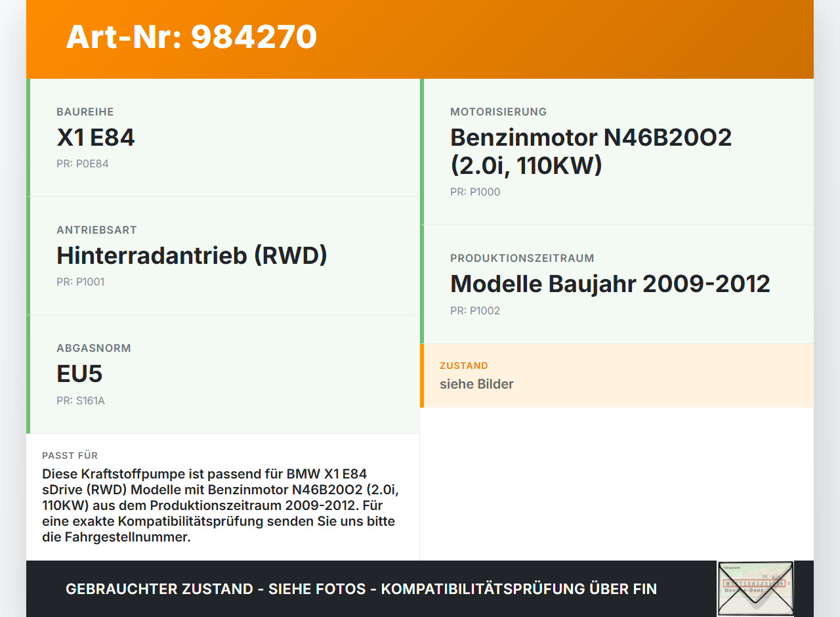Click the 'X1 E84' series value
Screen dimensions: 840x617
pos(96,137)
